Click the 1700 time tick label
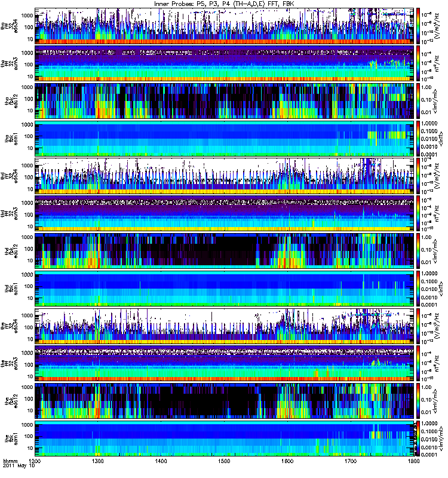 [x=351, y=461]
